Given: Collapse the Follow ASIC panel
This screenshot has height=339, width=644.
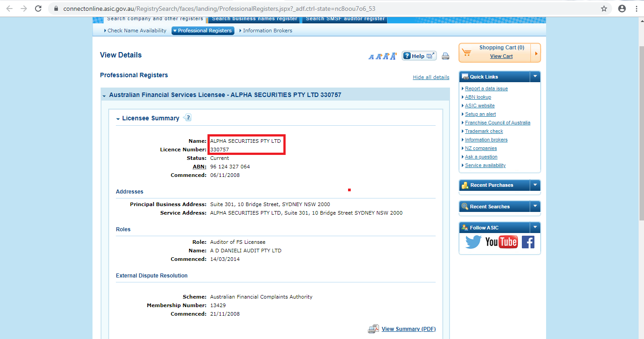Looking at the screenshot, I should point(535,228).
